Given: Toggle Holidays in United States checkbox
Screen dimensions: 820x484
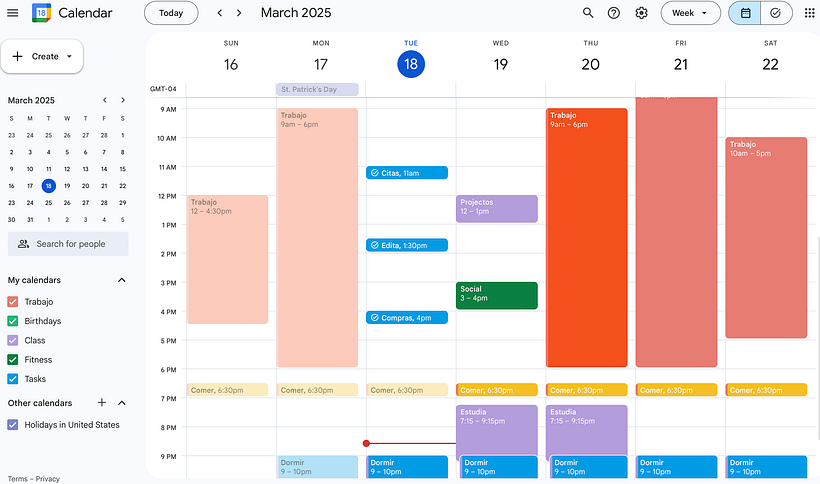Looking at the screenshot, I should click(x=13, y=425).
